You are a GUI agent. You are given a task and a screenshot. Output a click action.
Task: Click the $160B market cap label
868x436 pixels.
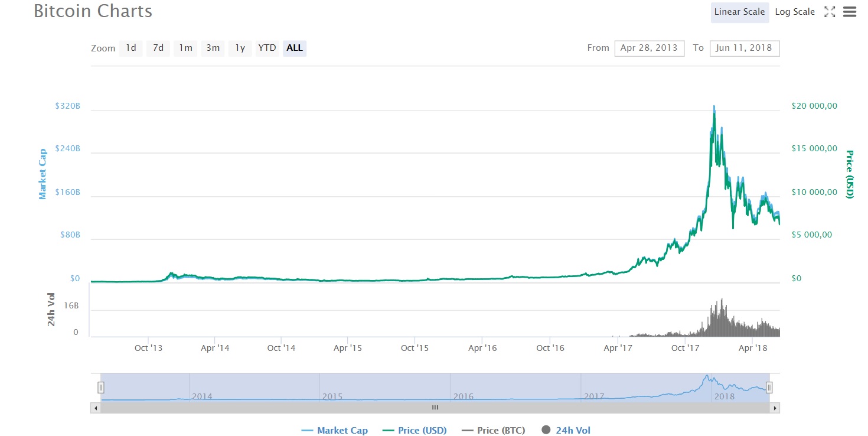tap(67, 193)
